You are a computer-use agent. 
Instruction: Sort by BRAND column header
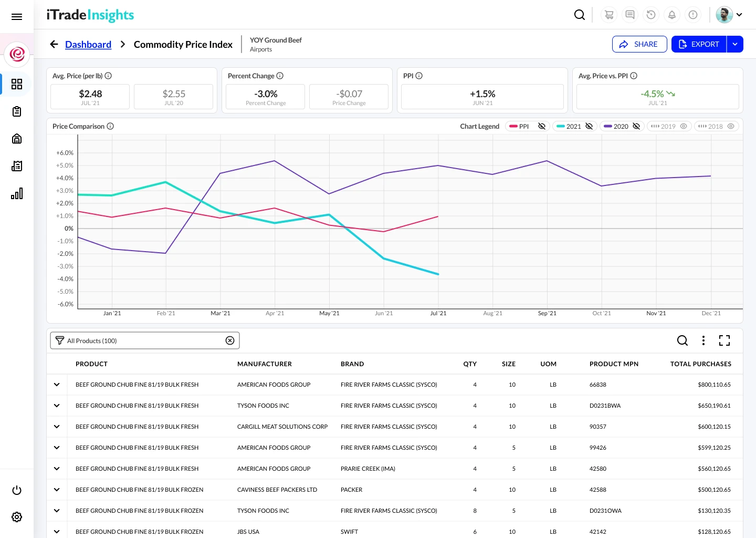pos(352,364)
